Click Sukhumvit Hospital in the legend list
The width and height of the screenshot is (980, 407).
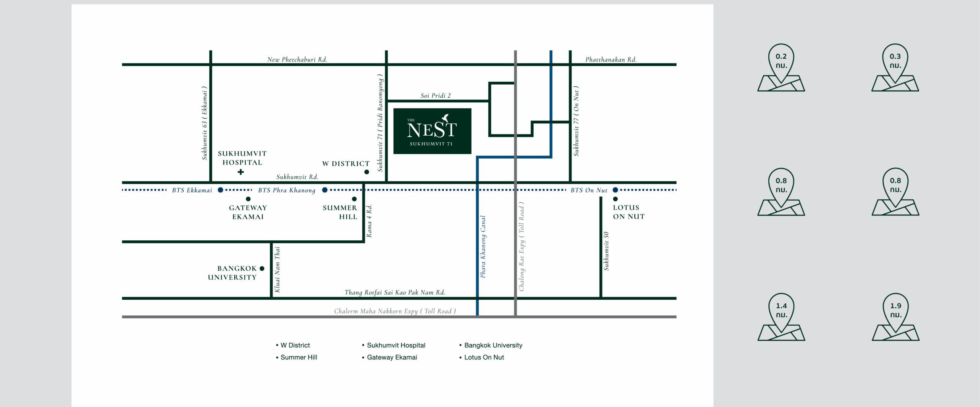point(396,345)
